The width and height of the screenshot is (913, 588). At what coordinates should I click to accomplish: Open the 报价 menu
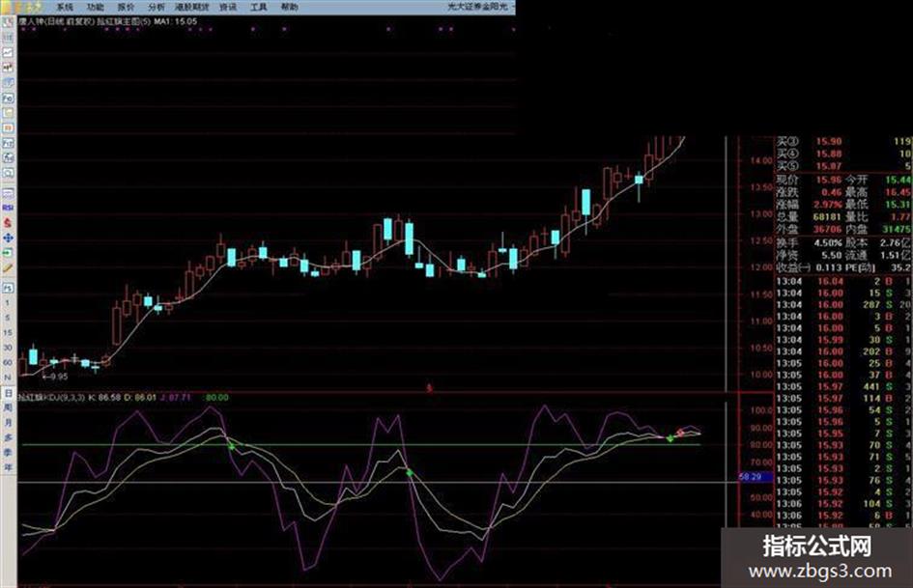click(126, 7)
